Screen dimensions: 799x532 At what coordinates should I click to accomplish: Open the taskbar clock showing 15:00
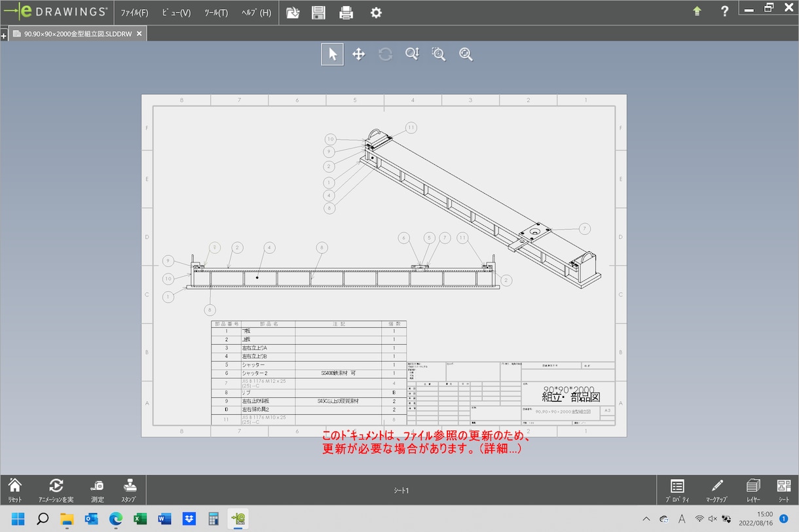756,519
